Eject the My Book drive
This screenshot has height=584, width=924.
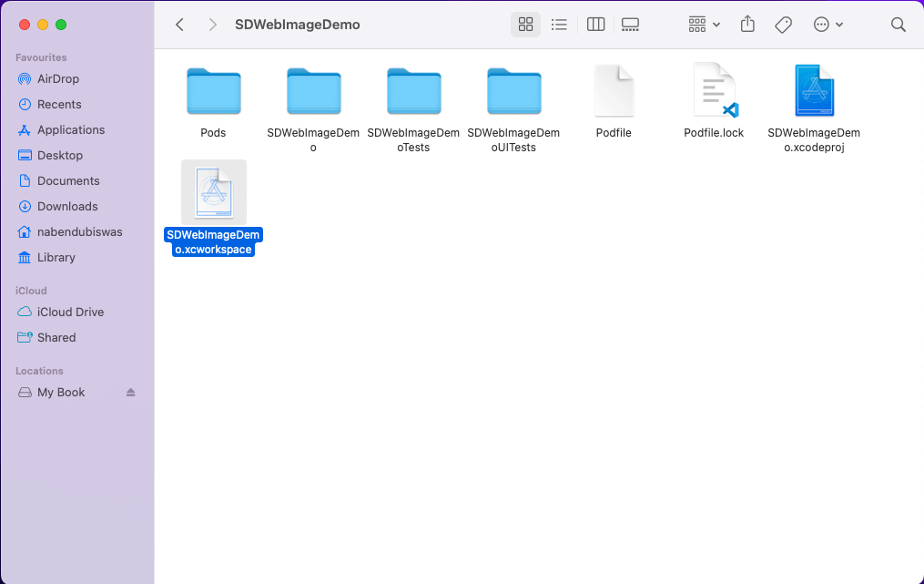point(130,393)
